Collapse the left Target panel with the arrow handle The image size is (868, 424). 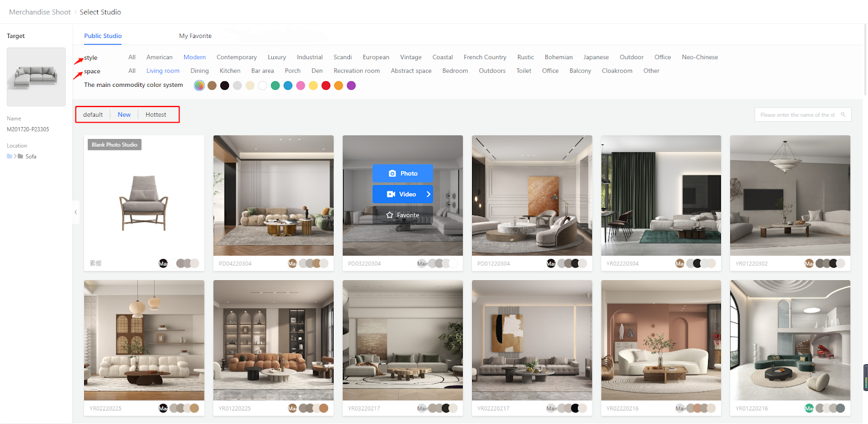(75, 212)
